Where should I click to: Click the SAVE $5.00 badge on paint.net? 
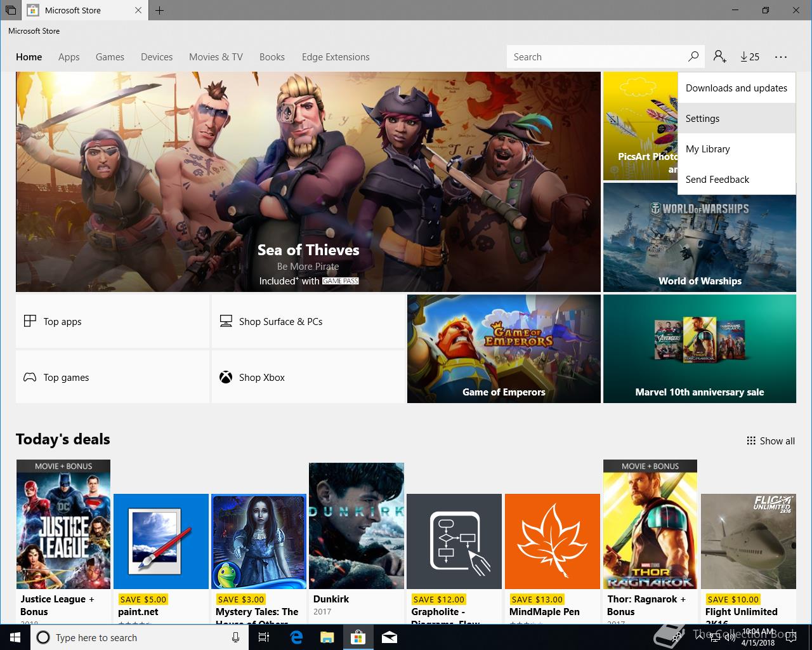(143, 599)
